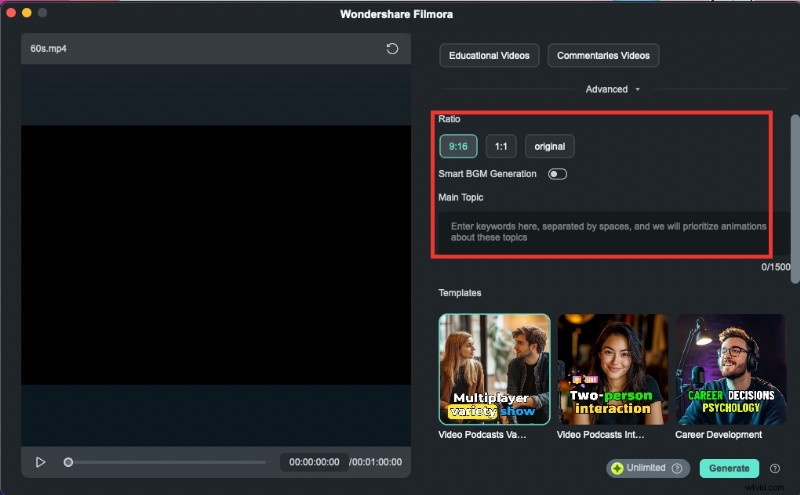Viewport: 800px width, 495px height.
Task: Collapse the Advanced section
Action: pos(612,89)
